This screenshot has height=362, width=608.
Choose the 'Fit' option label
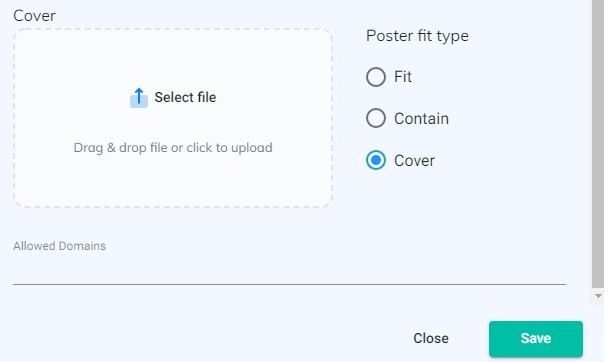coord(403,77)
